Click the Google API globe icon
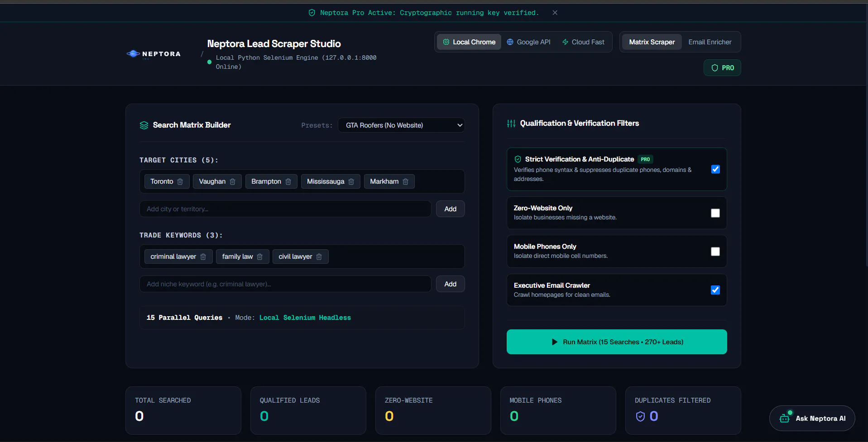 (x=510, y=42)
